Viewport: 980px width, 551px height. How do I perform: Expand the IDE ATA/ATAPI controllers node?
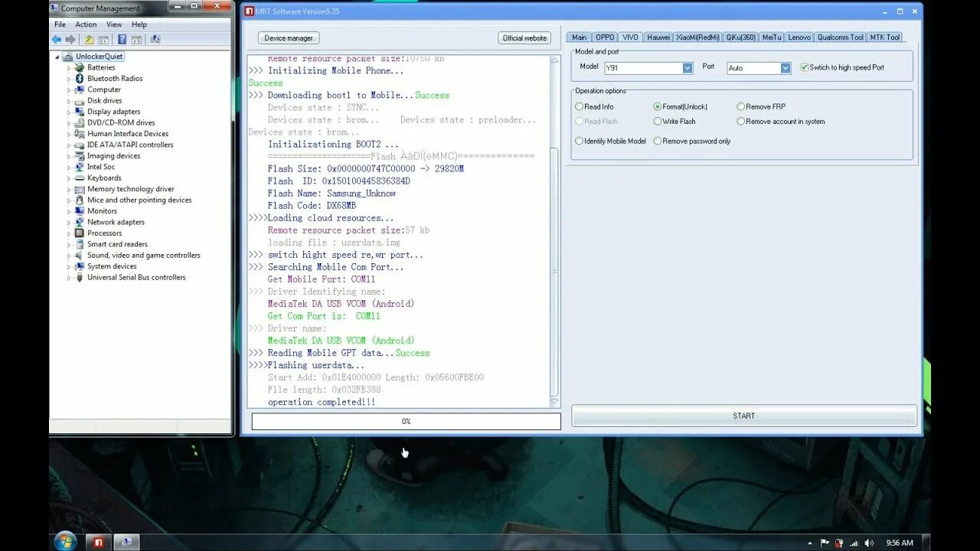click(69, 145)
